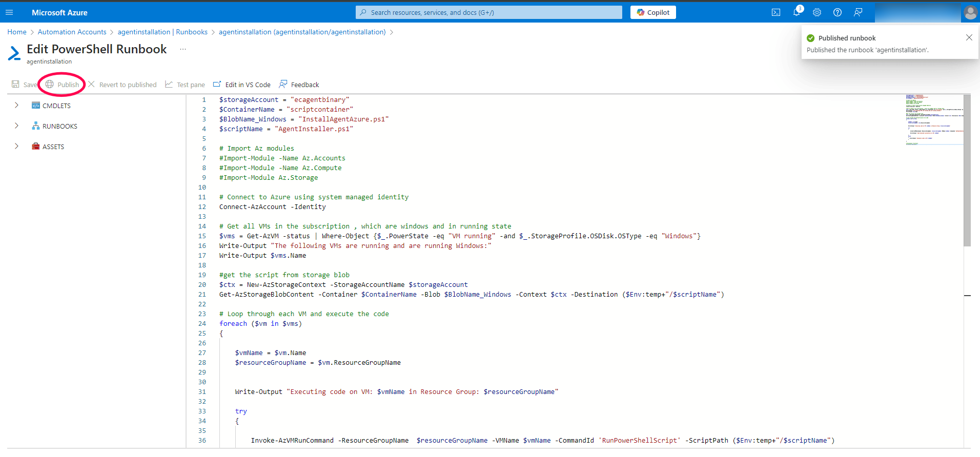Open Feedback in the runbook toolbar
The image size is (980, 457).
299,85
